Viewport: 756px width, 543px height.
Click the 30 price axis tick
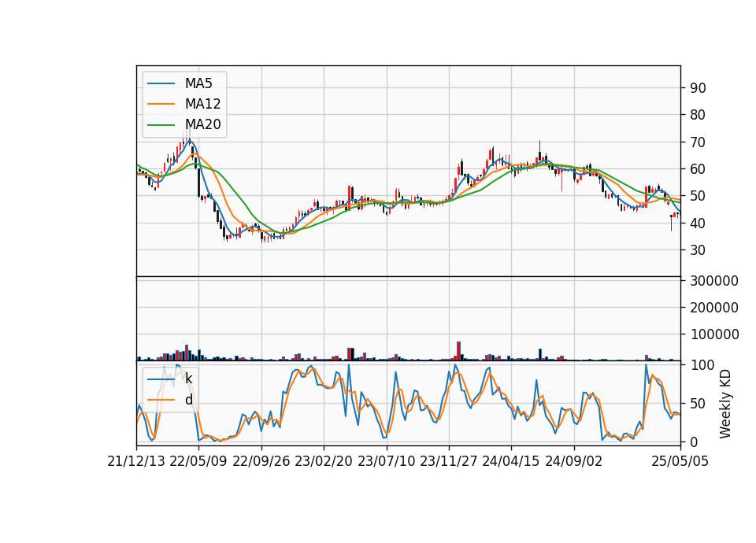[x=698, y=250]
